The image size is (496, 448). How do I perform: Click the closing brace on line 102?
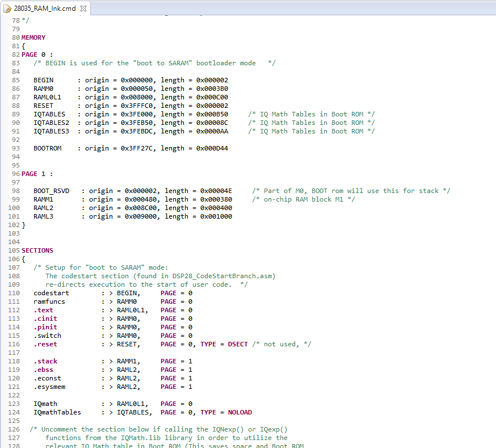coord(23,225)
